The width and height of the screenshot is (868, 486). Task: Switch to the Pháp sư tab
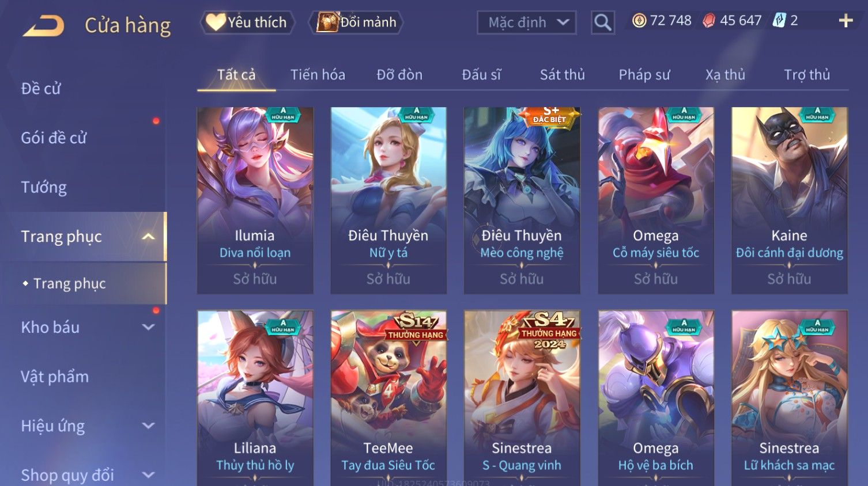point(644,75)
